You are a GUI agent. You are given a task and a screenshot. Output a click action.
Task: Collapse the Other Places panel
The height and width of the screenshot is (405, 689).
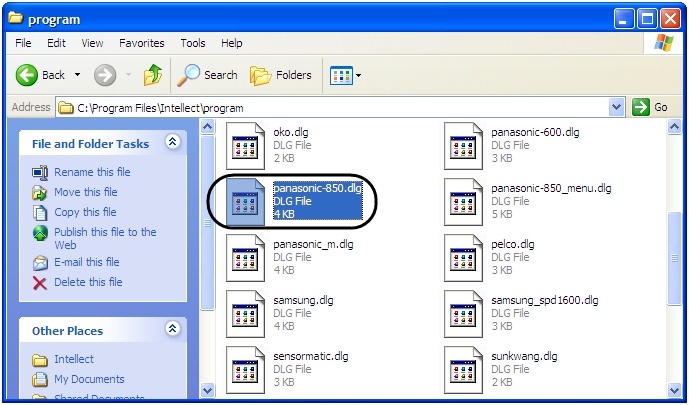[x=172, y=329]
